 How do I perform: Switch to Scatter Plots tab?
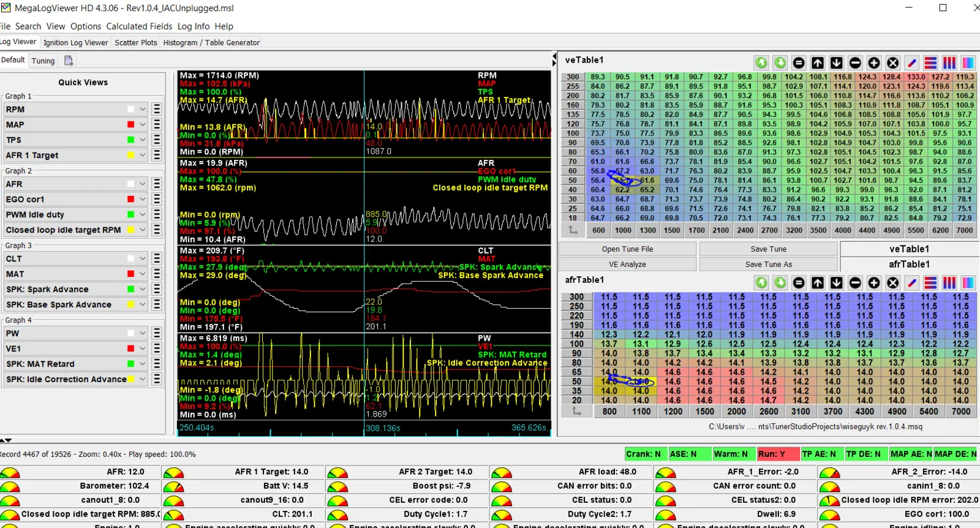pos(136,42)
